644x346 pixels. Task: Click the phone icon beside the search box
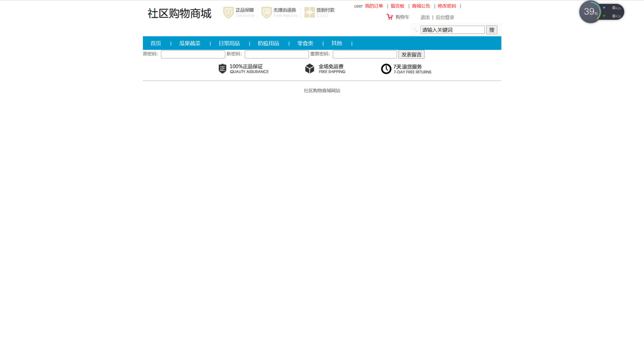pyautogui.click(x=415, y=29)
